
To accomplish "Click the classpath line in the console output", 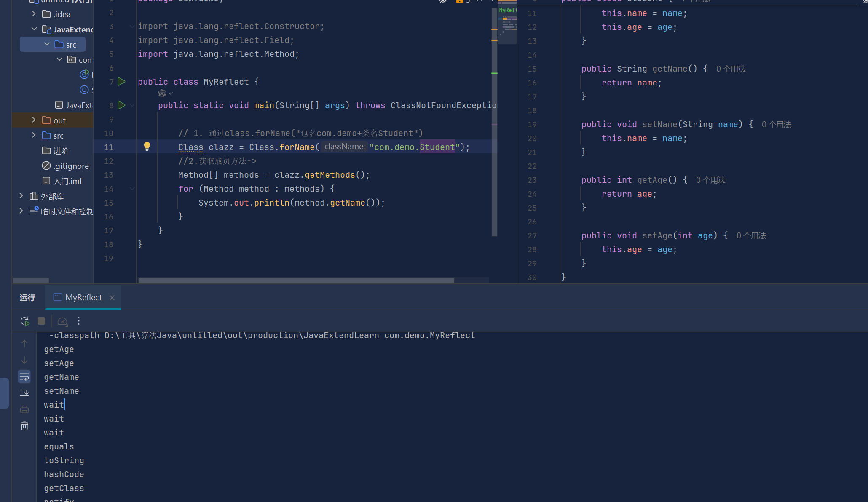I will point(262,335).
